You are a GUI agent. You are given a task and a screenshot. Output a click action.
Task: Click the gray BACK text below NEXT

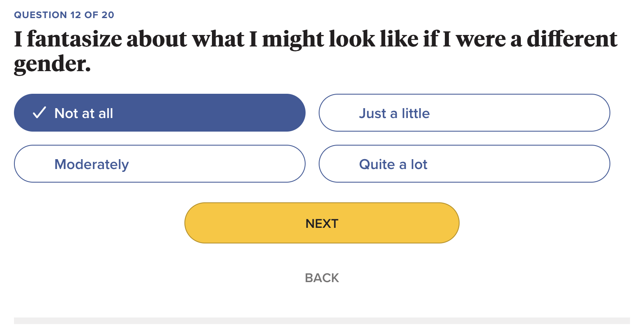tap(322, 278)
